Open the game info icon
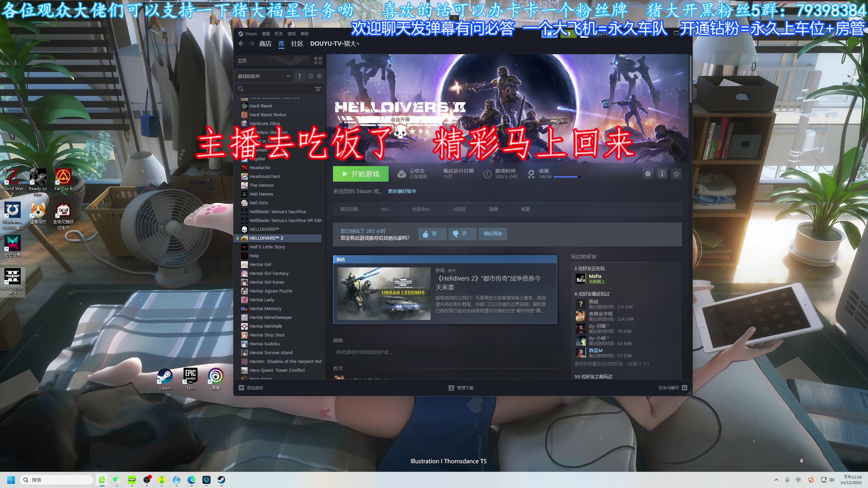The image size is (868, 488). click(x=662, y=174)
